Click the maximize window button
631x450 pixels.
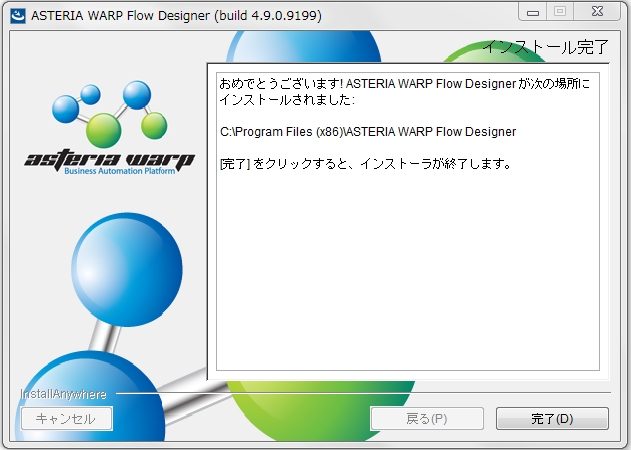[560, 12]
